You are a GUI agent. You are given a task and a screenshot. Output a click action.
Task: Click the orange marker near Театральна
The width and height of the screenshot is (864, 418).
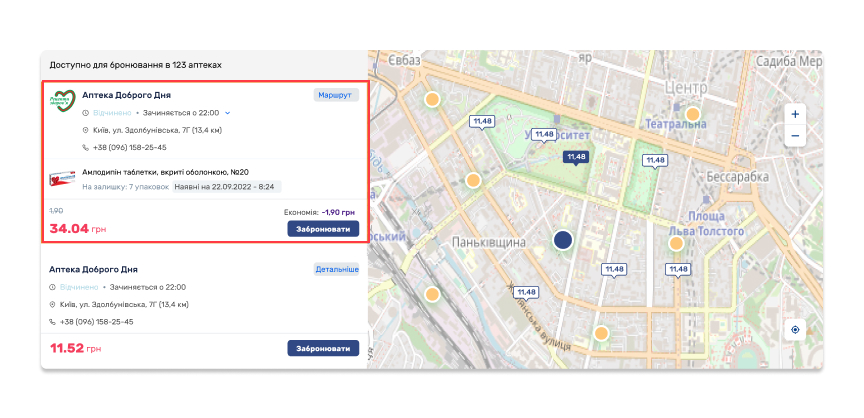(x=692, y=114)
